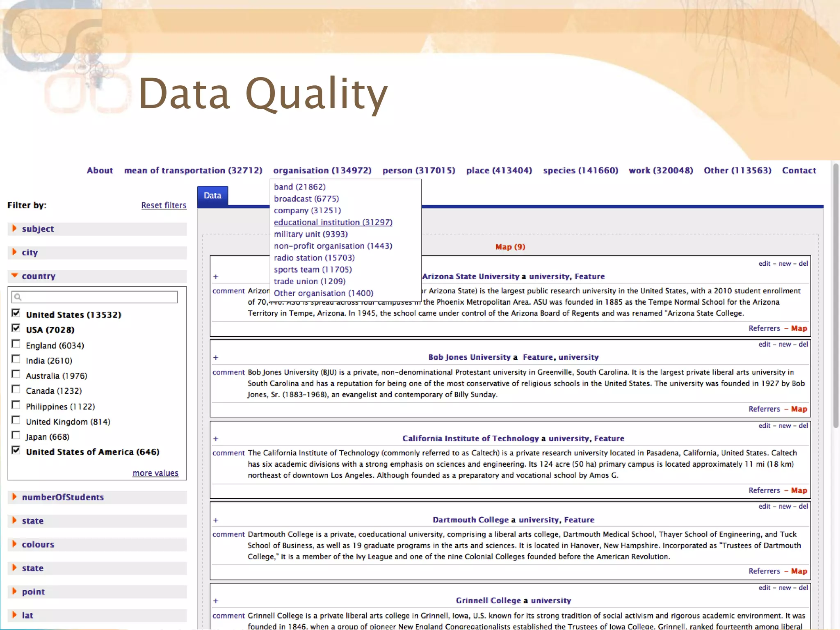Check the Australia (1976) checkbox
This screenshot has height=630, width=840.
point(16,374)
